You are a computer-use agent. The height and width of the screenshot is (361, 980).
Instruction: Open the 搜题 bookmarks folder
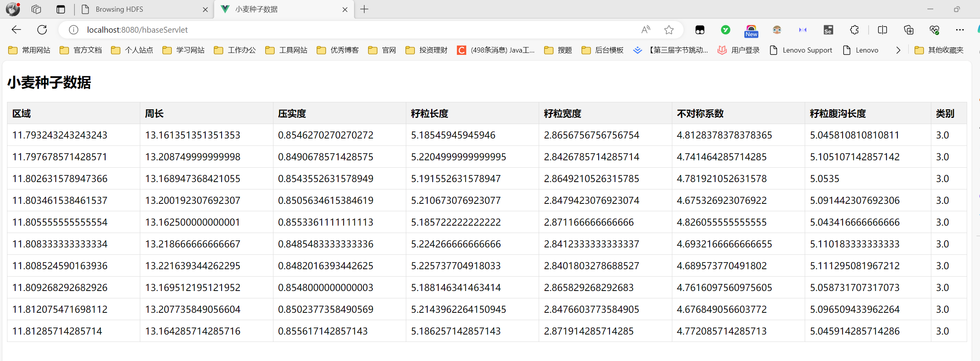coord(558,50)
